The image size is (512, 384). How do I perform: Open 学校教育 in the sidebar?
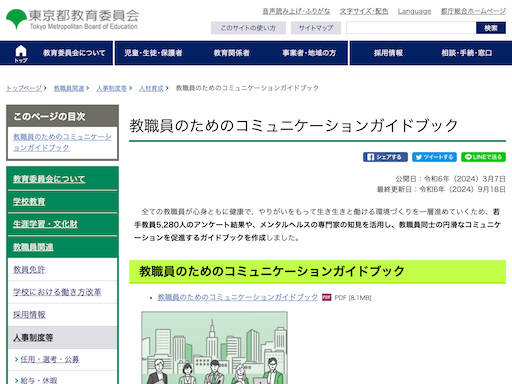29,202
